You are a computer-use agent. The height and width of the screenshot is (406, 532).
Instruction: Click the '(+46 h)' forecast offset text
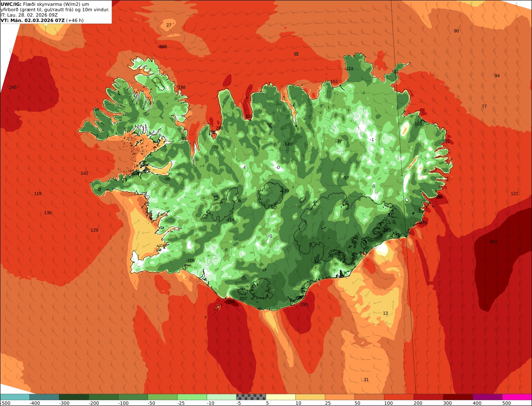75,20
